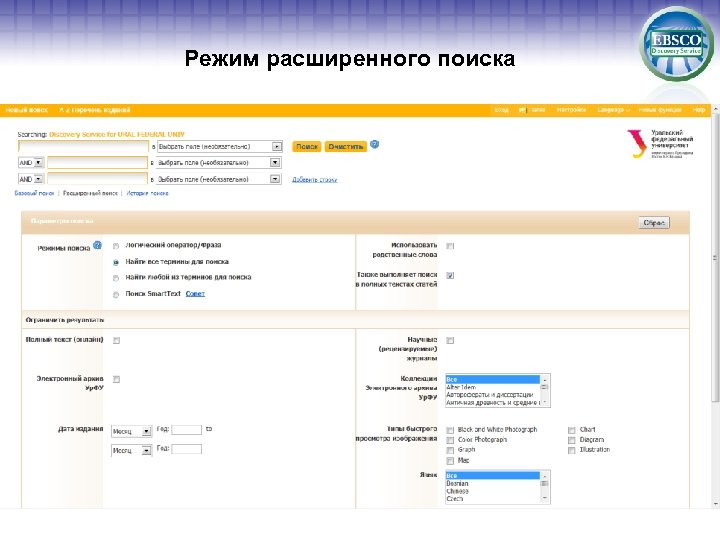The width and height of the screenshot is (720, 540).
Task: Open the first Месяц date dropdown
Action: (x=131, y=431)
